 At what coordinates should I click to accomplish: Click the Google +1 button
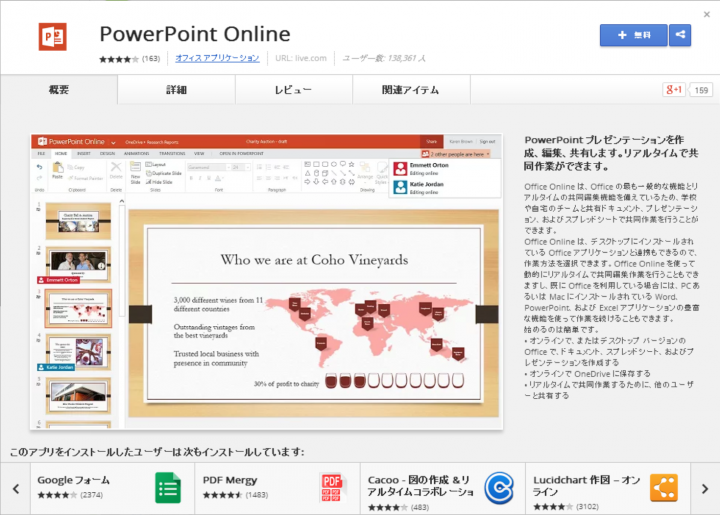674,90
